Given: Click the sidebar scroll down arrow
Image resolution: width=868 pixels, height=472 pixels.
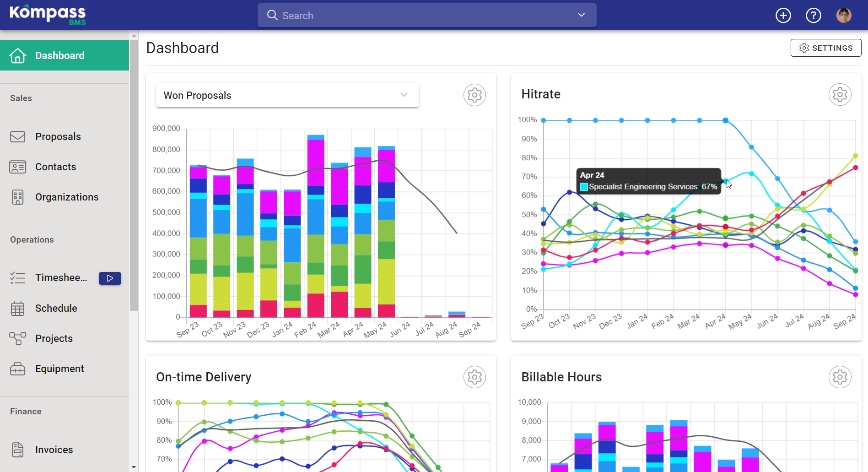Looking at the screenshot, I should pos(134,467).
